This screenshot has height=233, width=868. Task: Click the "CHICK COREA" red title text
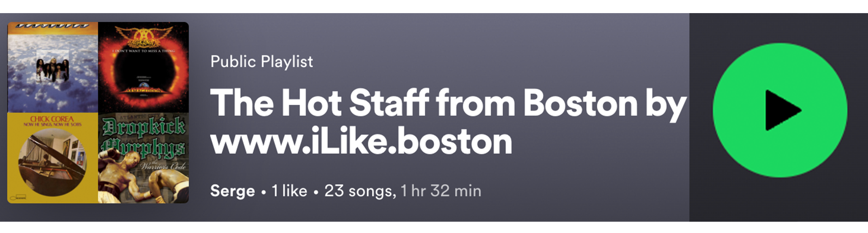click(52, 119)
